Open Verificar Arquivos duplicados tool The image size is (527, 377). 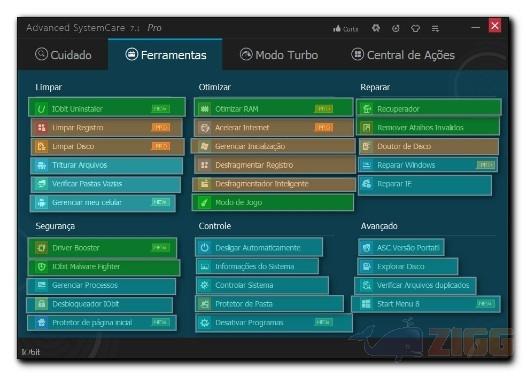click(x=415, y=285)
